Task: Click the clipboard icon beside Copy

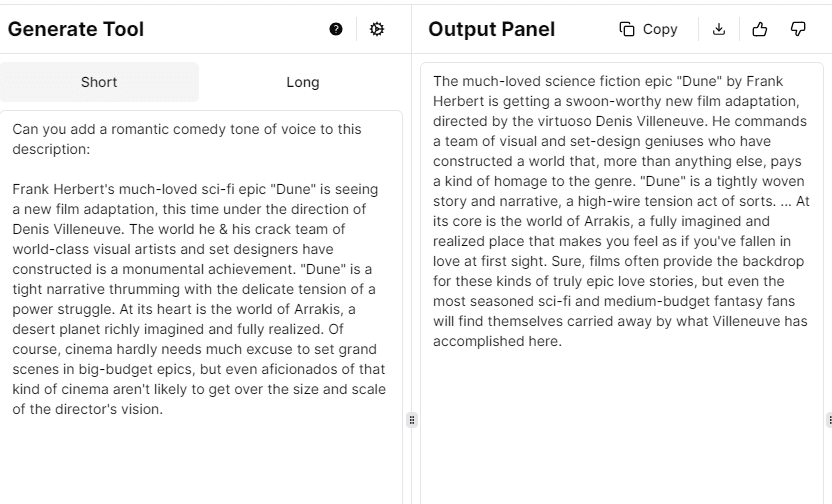Action: [627, 30]
